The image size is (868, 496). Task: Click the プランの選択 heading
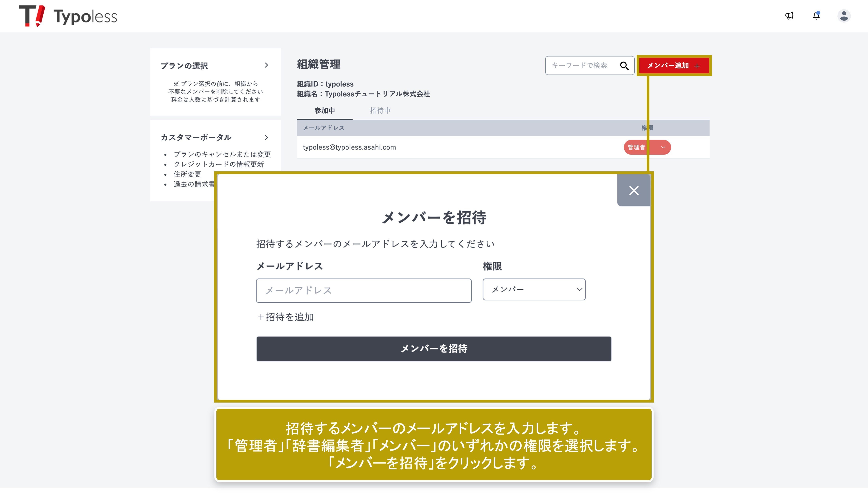tap(184, 66)
